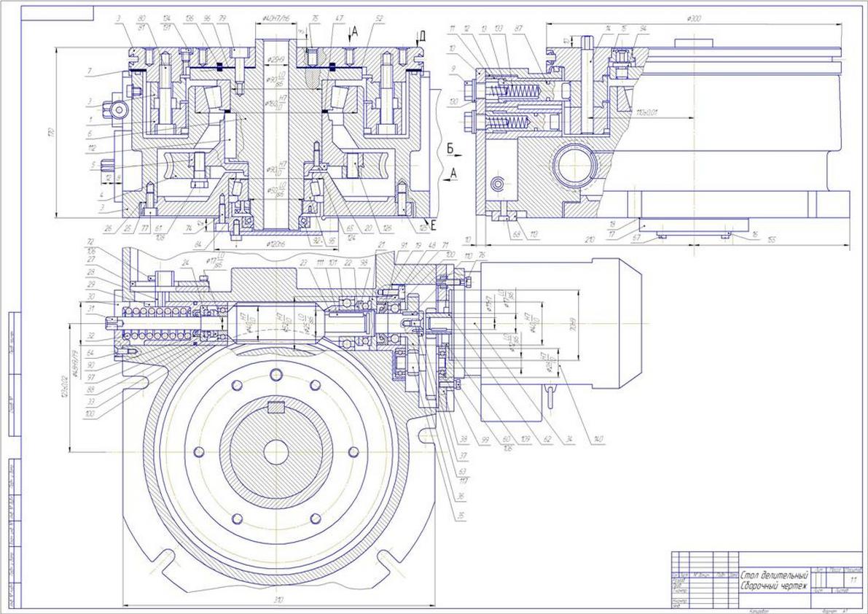Click part callout number 72 at left
Viewport: 868px width, 614px height.
[91, 242]
